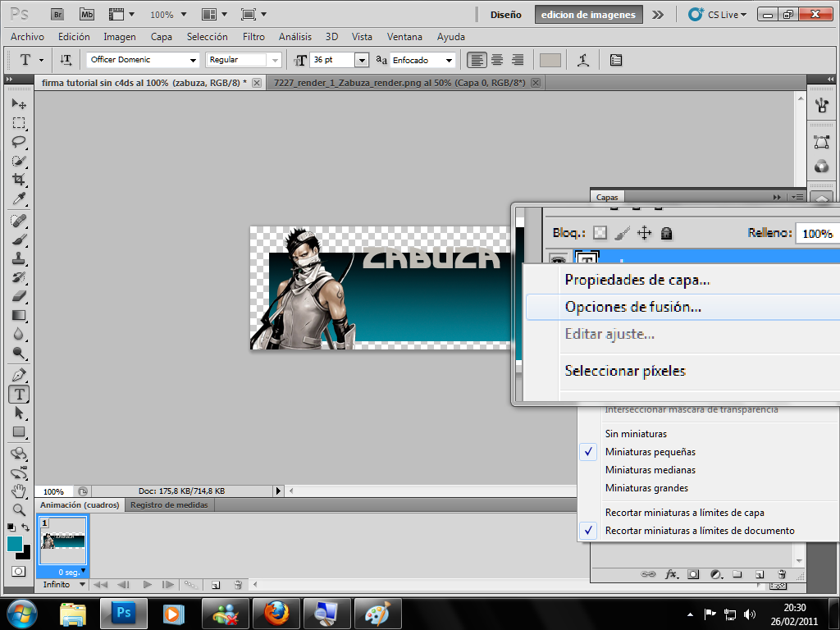Screen dimensions: 840x630
Task: Select the Spot Healing Brush tool
Action: click(19, 220)
